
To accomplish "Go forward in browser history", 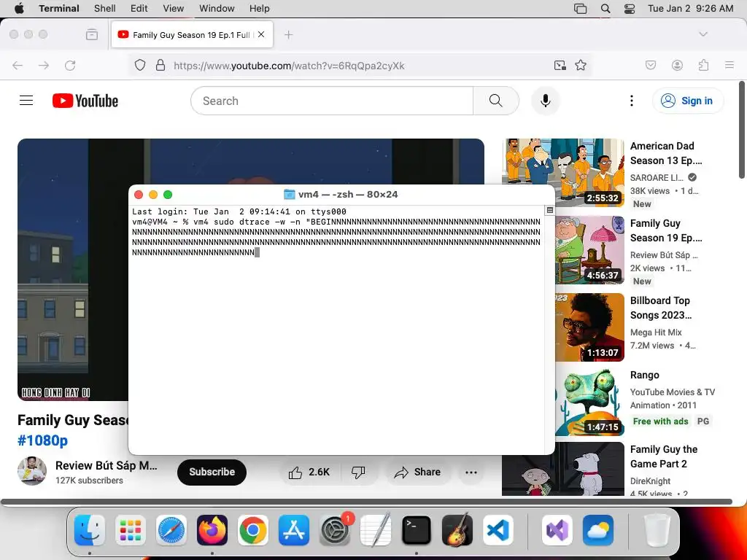I will coord(44,65).
